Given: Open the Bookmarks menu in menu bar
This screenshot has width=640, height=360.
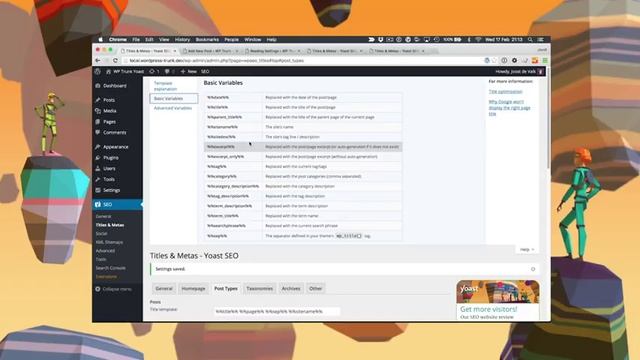Looking at the screenshot, I should pyautogui.click(x=207, y=40).
